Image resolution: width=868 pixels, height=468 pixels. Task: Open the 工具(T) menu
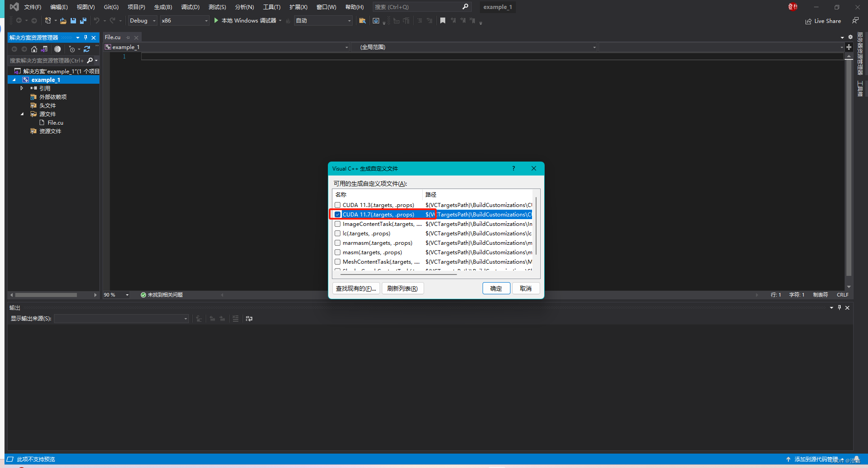coord(271,7)
